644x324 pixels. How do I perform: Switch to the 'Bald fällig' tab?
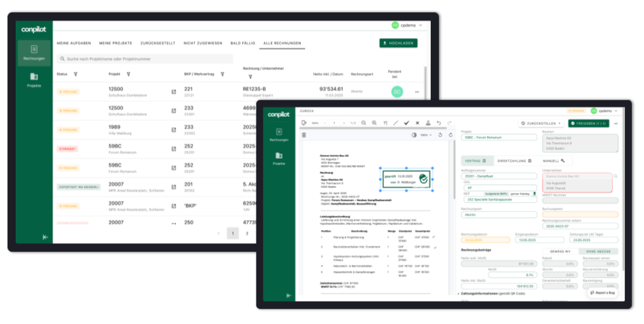242,43
